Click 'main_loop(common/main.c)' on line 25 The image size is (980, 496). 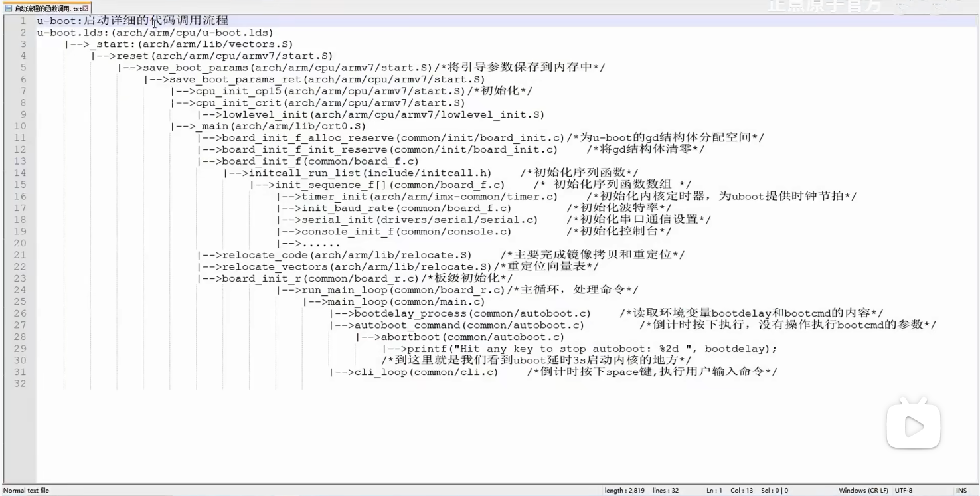point(406,301)
